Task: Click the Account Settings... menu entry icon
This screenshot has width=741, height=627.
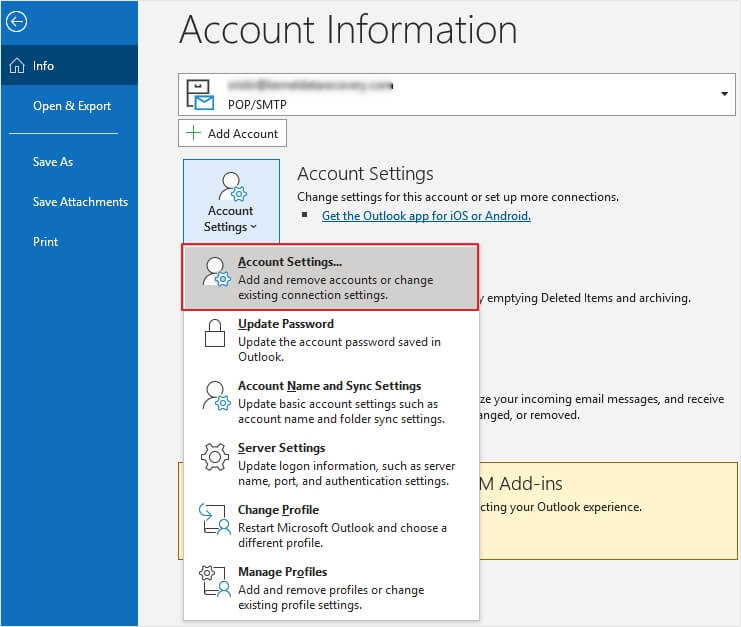Action: 216,272
